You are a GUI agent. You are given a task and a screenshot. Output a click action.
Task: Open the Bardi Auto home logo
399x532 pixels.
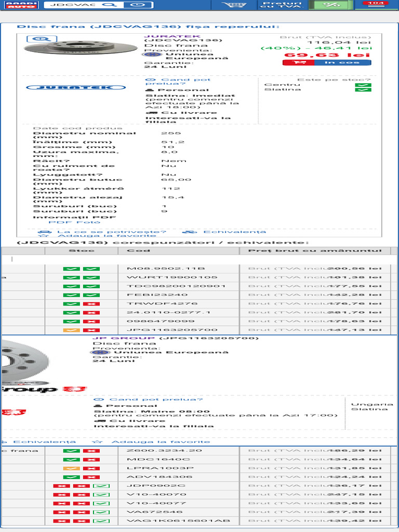click(23, 5)
